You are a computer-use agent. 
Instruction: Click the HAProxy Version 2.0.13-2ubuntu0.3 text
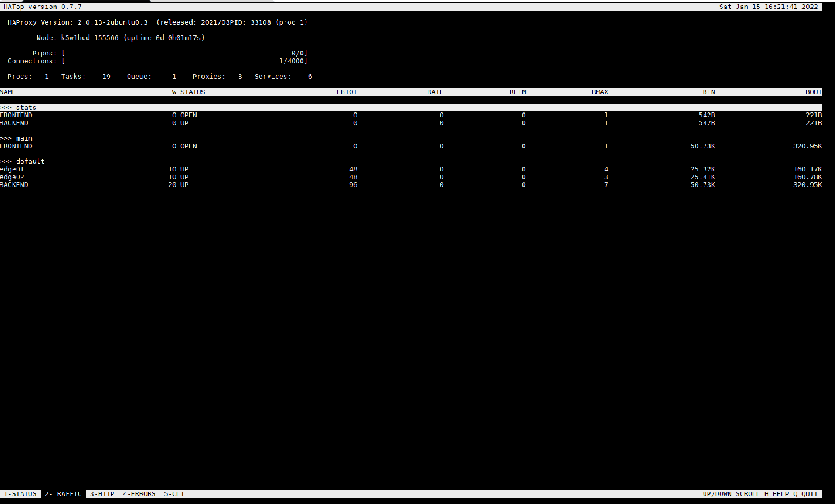point(78,22)
